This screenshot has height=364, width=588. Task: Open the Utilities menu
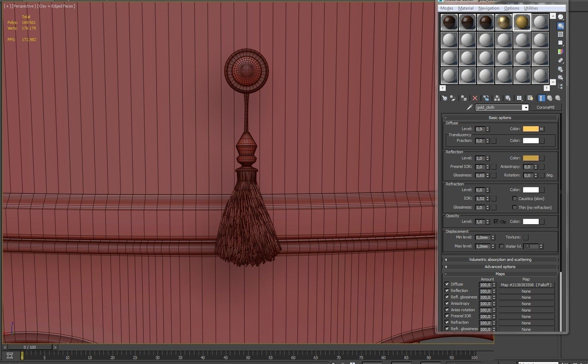(531, 8)
